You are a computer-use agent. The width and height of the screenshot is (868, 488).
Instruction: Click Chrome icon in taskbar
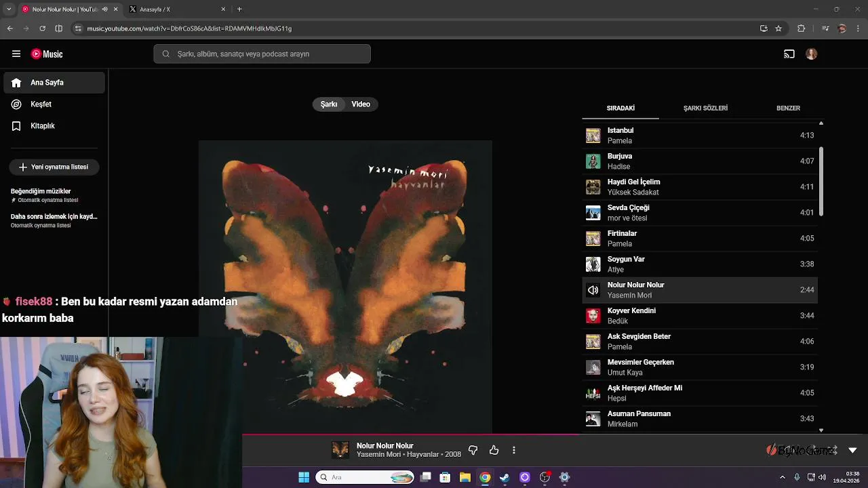tap(485, 477)
